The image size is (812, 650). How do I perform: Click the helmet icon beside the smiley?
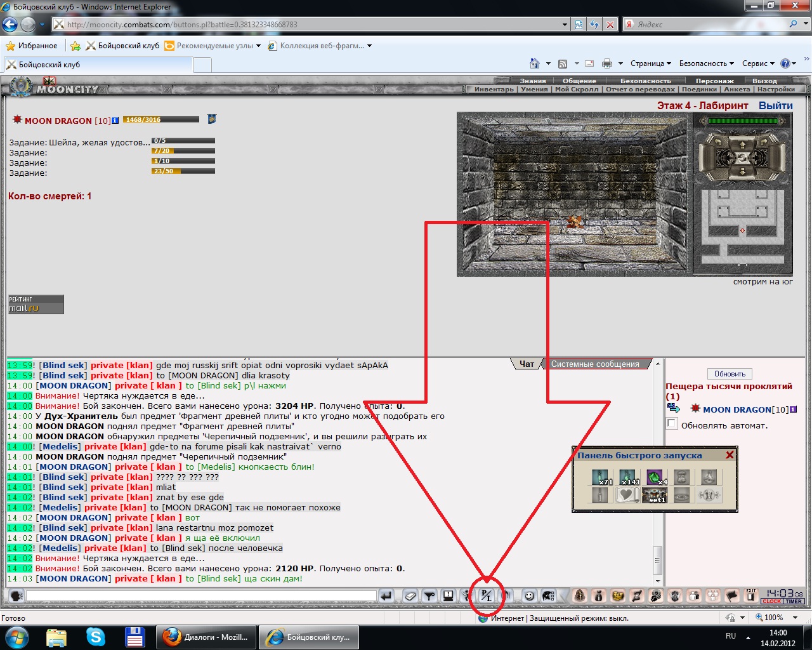[548, 595]
